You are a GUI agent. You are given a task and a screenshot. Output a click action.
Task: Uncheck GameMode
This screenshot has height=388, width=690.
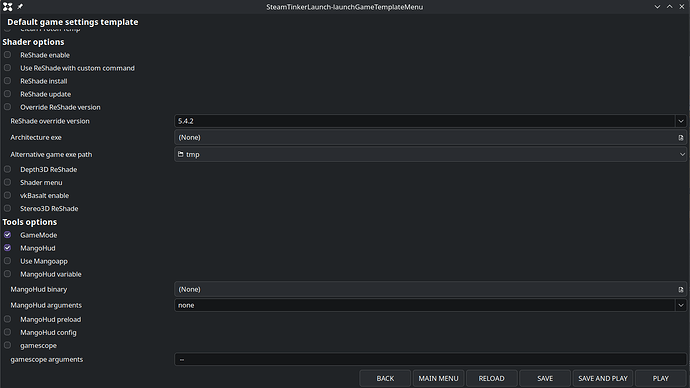7,235
